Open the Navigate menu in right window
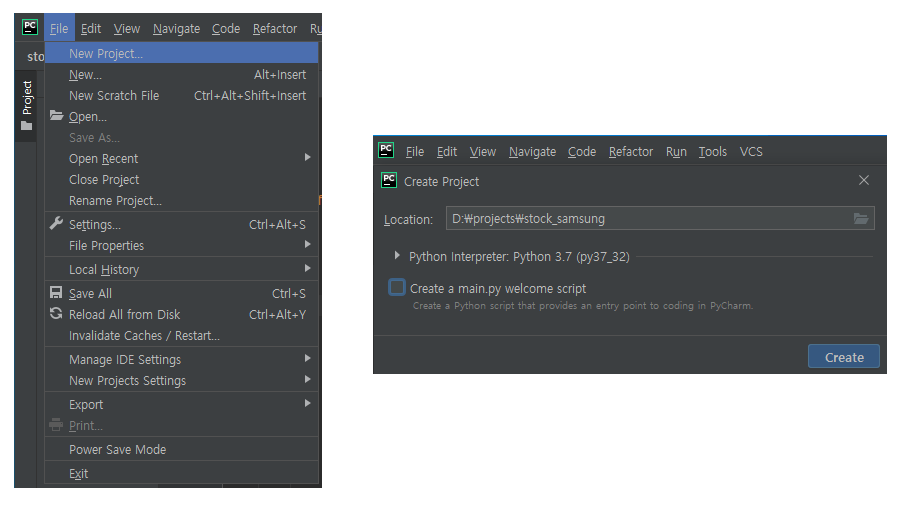The image size is (907, 505). point(532,152)
